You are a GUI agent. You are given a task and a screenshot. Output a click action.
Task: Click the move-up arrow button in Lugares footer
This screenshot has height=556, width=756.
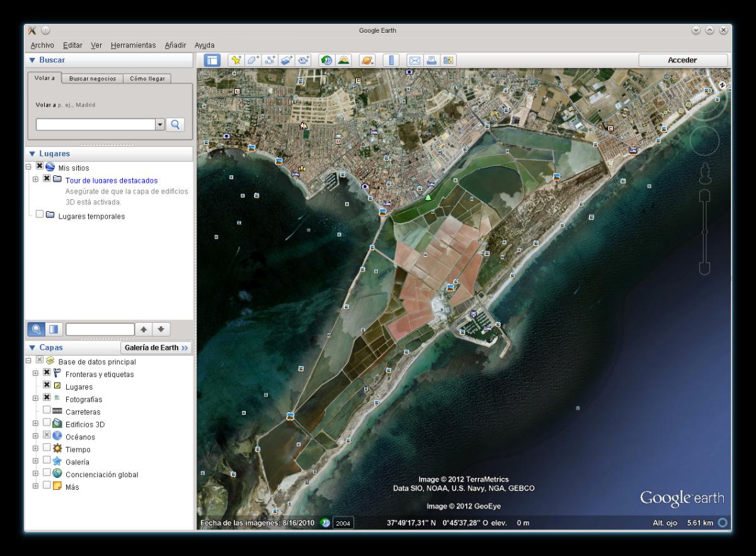click(x=144, y=329)
